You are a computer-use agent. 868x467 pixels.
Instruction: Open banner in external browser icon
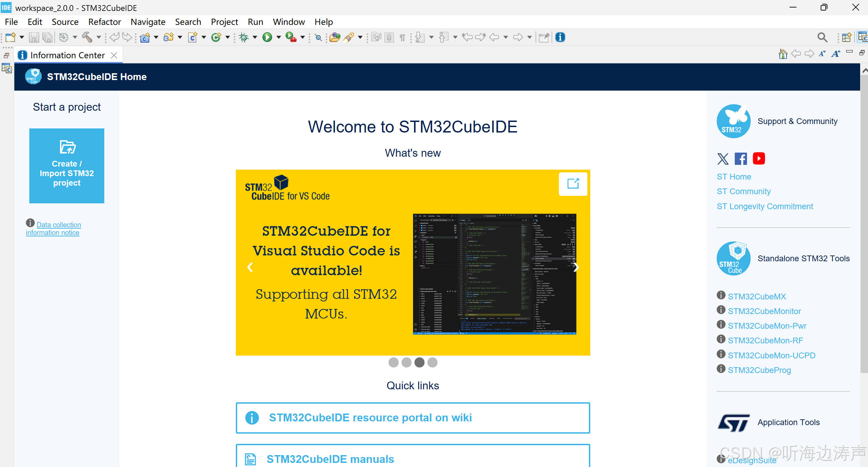tap(573, 184)
